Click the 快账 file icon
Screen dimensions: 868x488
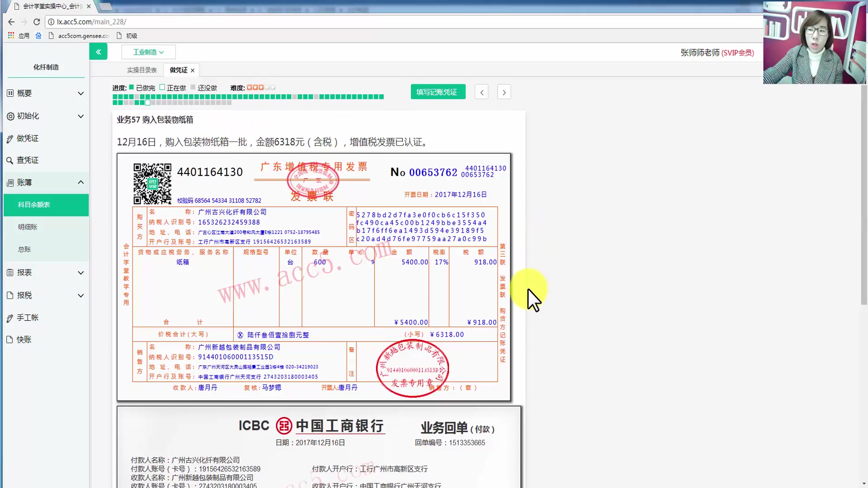coord(10,339)
